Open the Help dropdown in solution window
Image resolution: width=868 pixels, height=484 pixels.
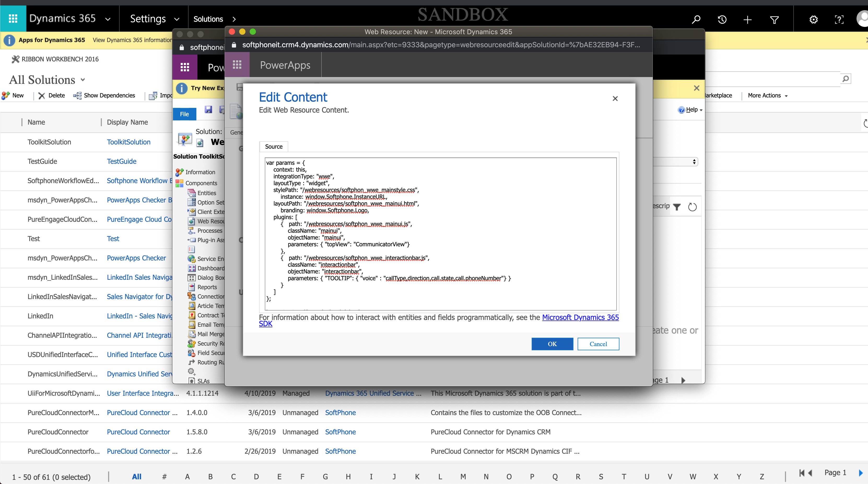pyautogui.click(x=690, y=109)
